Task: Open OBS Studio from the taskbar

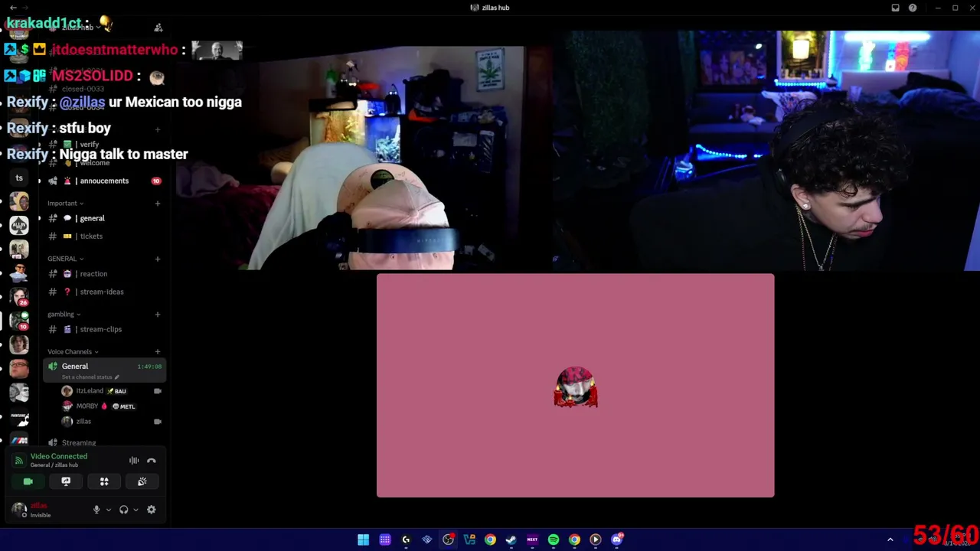Action: [448, 540]
